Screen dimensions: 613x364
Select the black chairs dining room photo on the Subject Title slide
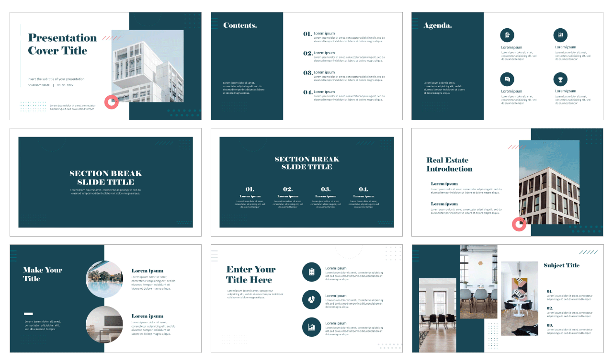click(438, 315)
